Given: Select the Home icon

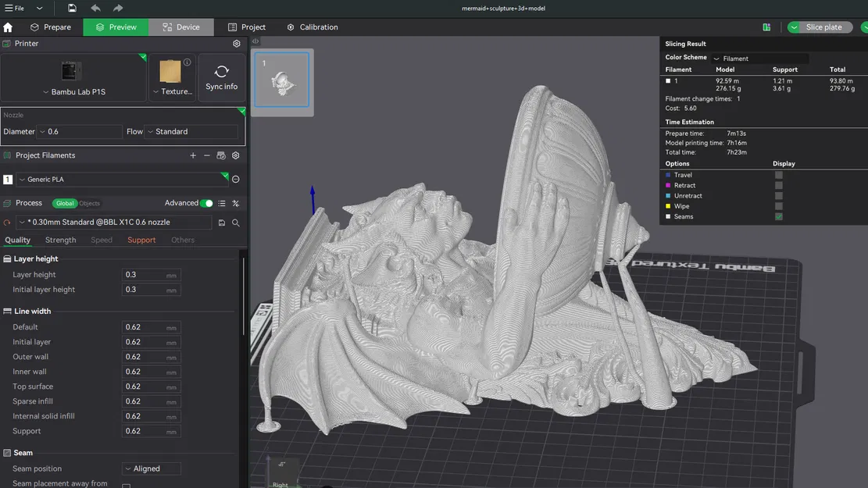Looking at the screenshot, I should click(8, 27).
